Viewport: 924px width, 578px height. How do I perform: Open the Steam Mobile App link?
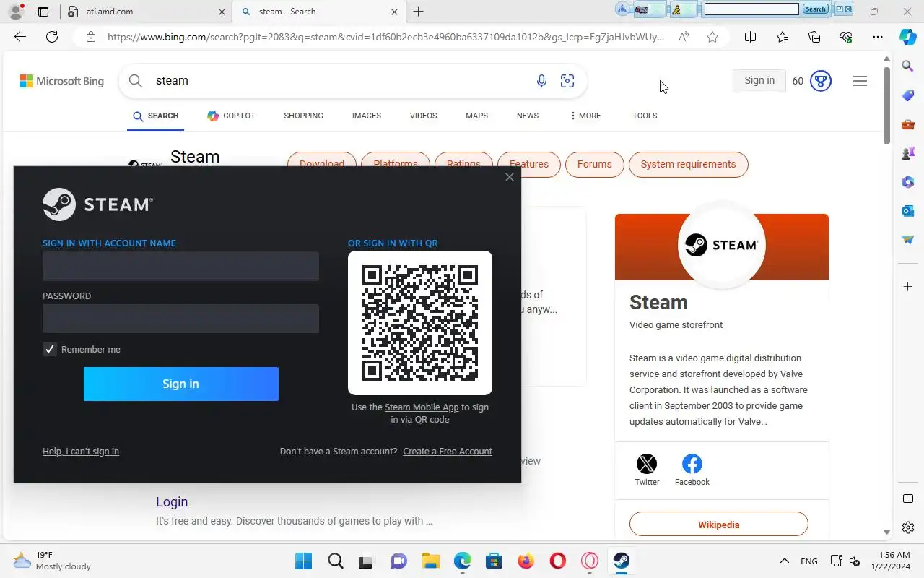point(422,407)
